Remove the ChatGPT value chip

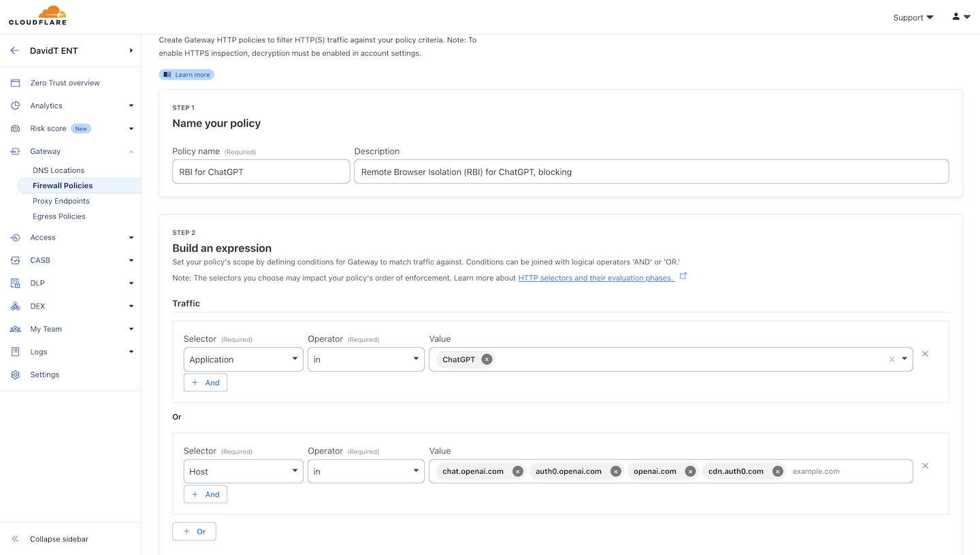tap(487, 360)
